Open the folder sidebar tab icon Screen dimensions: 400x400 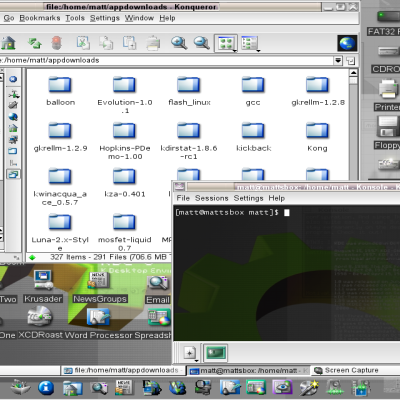pos(13,151)
